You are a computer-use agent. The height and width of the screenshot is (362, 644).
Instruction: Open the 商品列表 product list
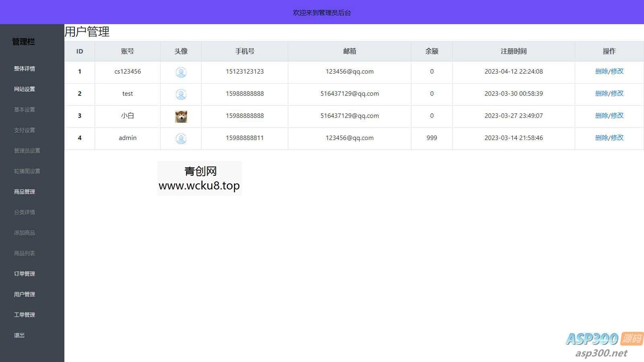click(x=24, y=253)
